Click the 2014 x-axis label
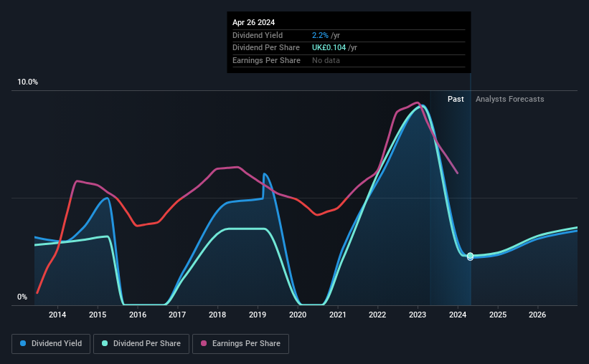 [57, 315]
